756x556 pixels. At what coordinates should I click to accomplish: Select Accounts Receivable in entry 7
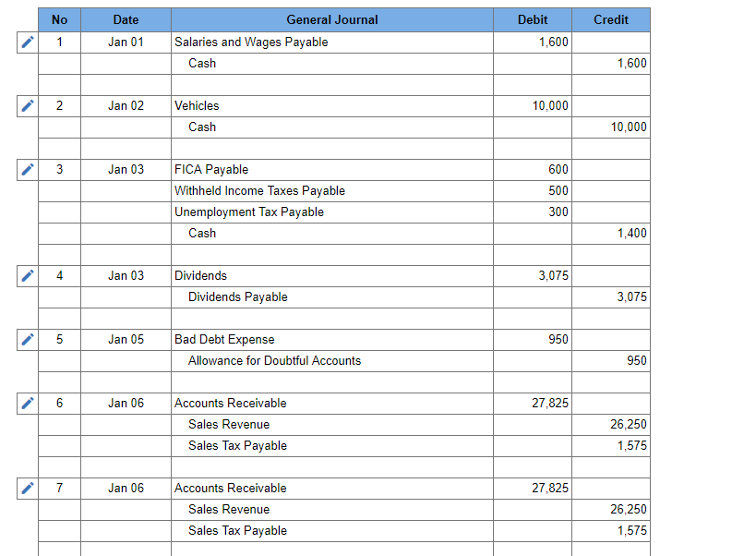click(332, 488)
